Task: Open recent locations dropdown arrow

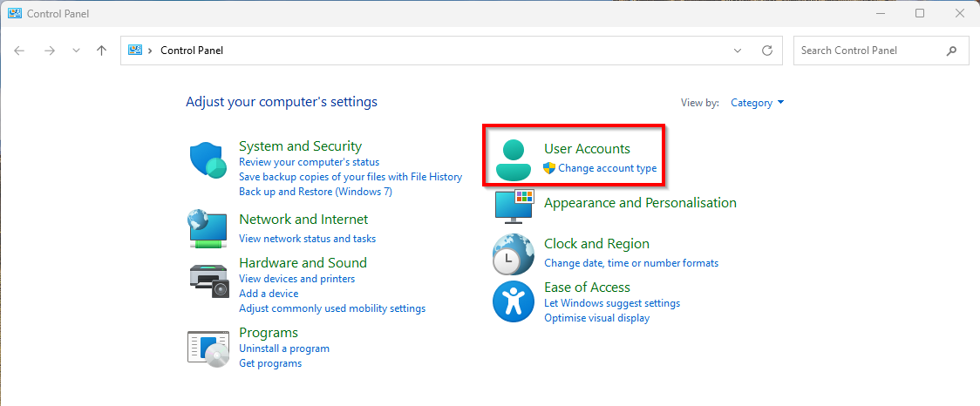Action: [76, 51]
